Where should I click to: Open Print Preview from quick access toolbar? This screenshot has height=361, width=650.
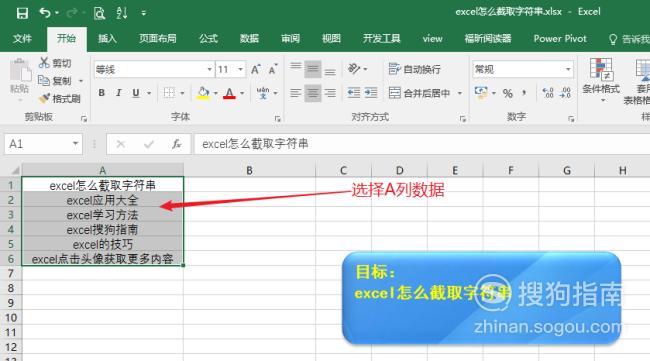click(99, 13)
